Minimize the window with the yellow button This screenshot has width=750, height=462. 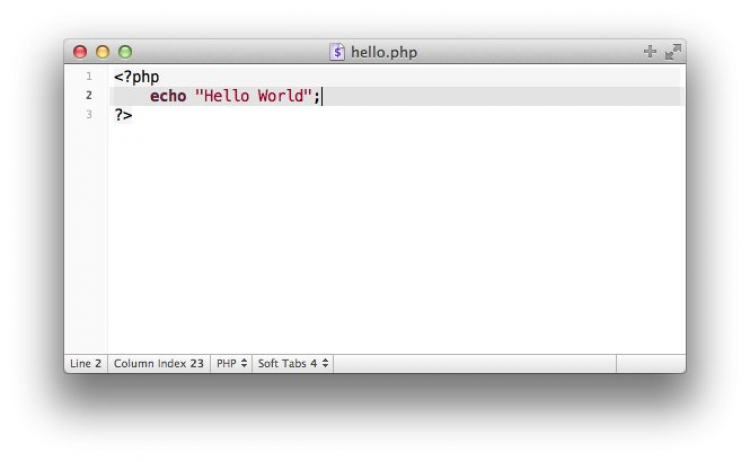[103, 52]
